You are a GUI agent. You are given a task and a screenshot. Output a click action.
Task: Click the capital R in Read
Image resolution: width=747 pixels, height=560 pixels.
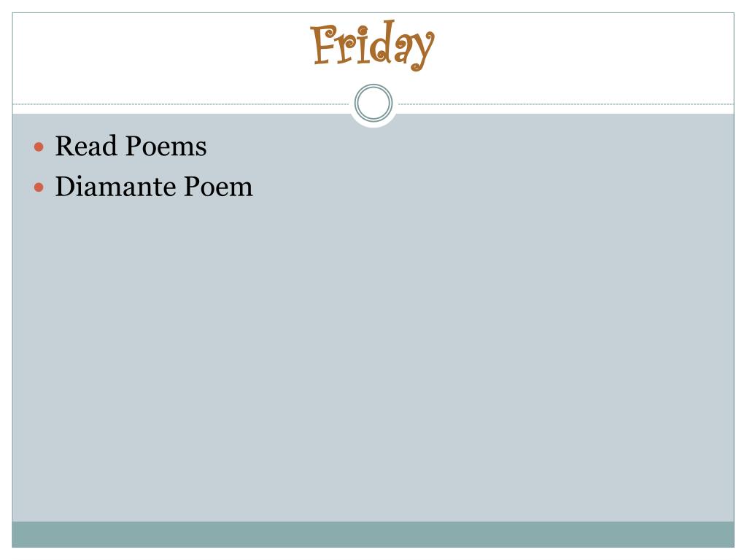[x=63, y=147]
